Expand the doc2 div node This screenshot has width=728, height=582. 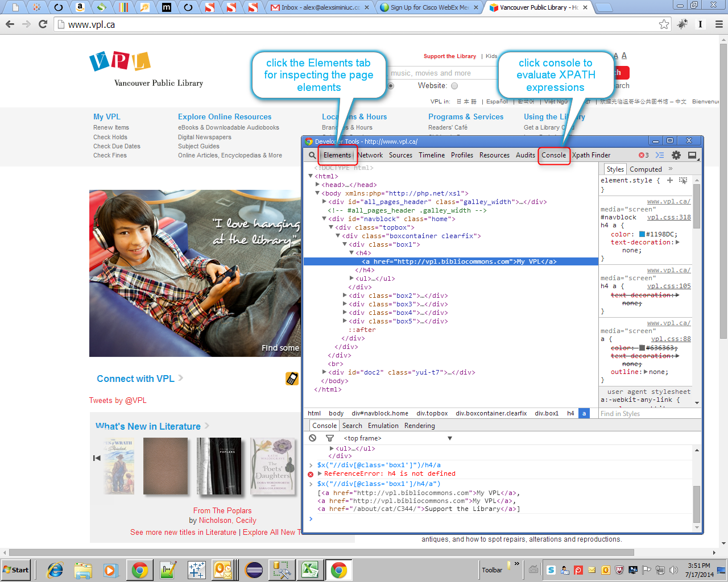pos(324,372)
